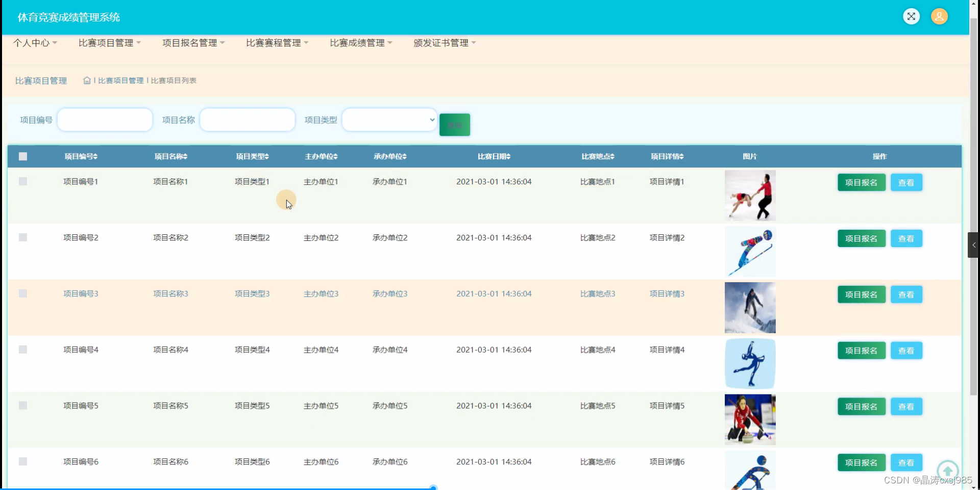Click the green query button beside filters

click(x=455, y=125)
